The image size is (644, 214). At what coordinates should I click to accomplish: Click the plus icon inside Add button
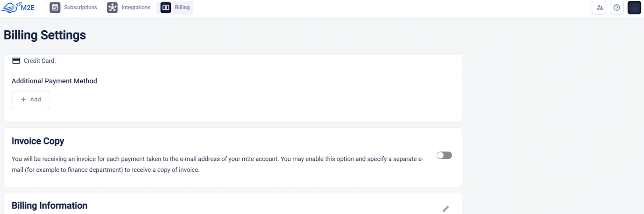[24, 99]
